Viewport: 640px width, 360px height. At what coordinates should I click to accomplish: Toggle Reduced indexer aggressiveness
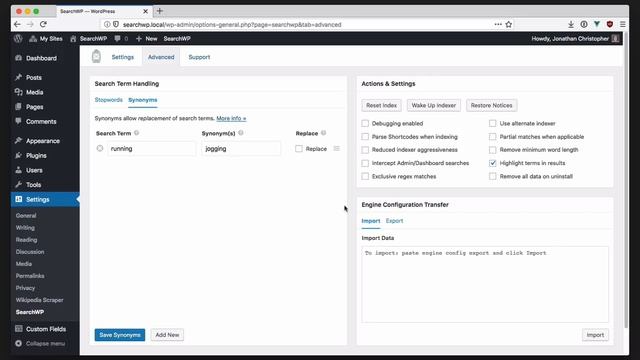point(365,150)
